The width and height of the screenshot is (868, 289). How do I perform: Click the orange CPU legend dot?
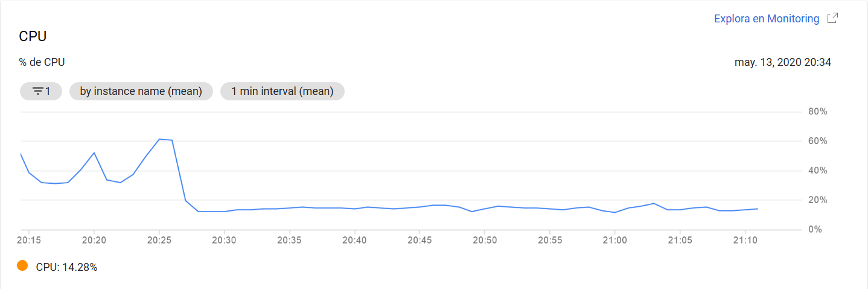(22, 265)
